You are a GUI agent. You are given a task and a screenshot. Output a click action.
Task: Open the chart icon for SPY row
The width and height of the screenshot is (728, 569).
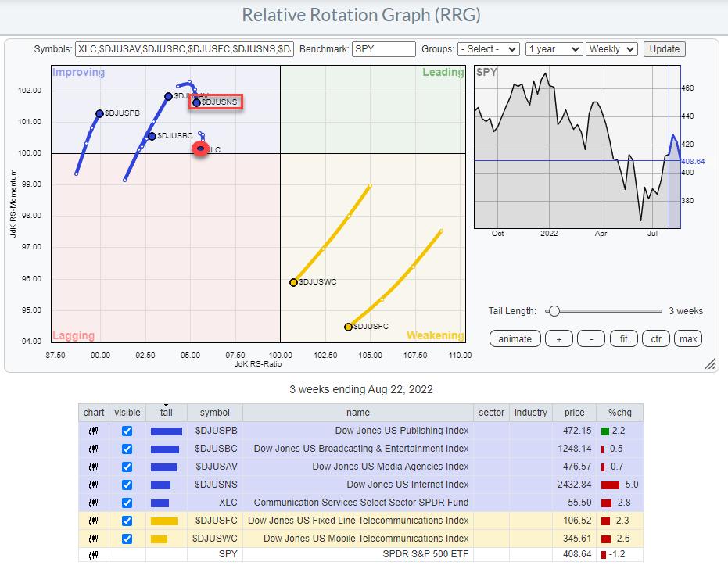[x=94, y=556]
